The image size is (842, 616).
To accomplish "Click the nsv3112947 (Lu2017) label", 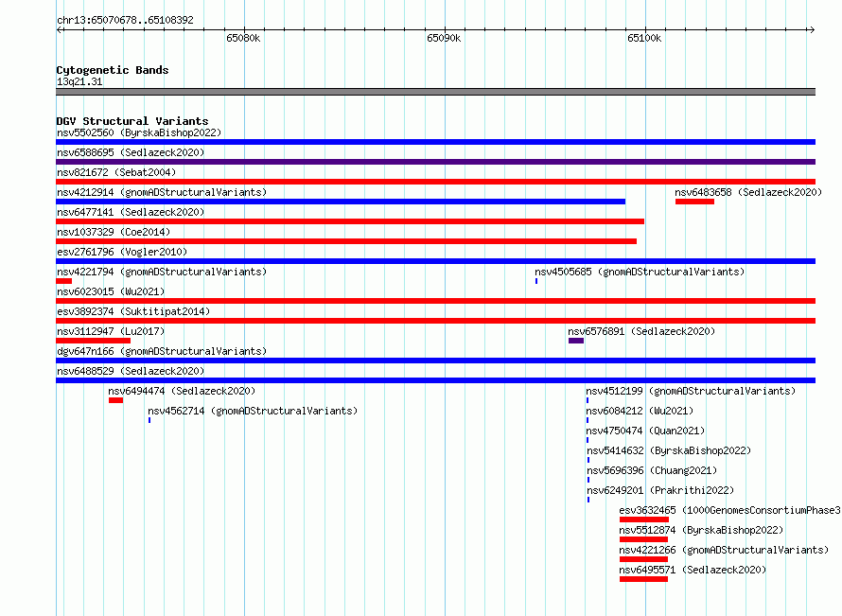I will click(x=111, y=331).
